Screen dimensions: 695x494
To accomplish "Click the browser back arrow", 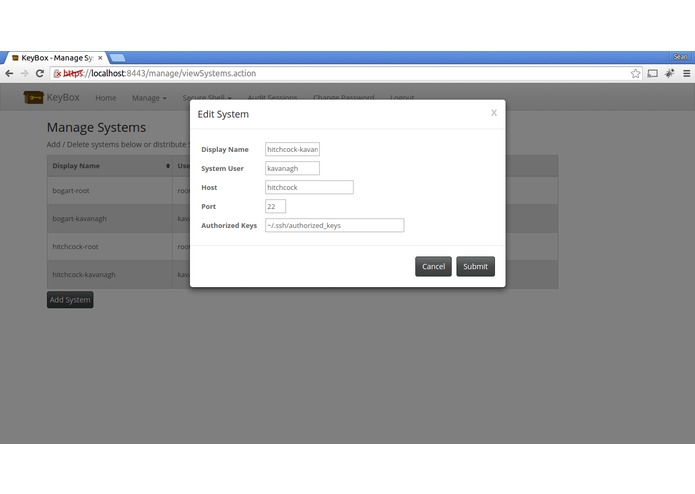I will [9, 74].
